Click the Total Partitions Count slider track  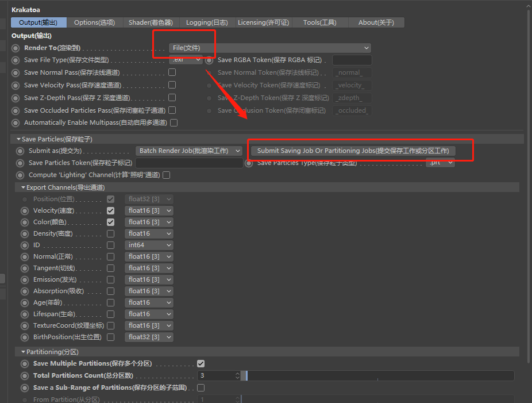click(x=377, y=376)
